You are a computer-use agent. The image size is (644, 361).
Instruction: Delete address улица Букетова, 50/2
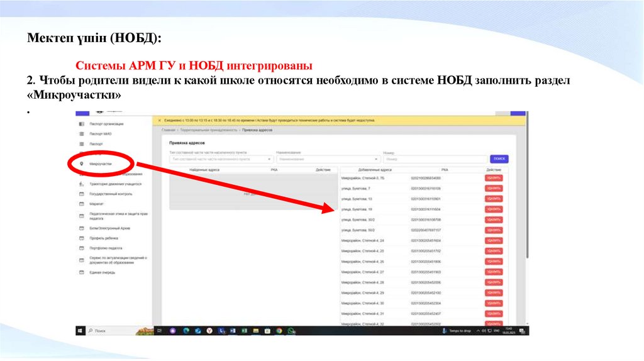(494, 230)
